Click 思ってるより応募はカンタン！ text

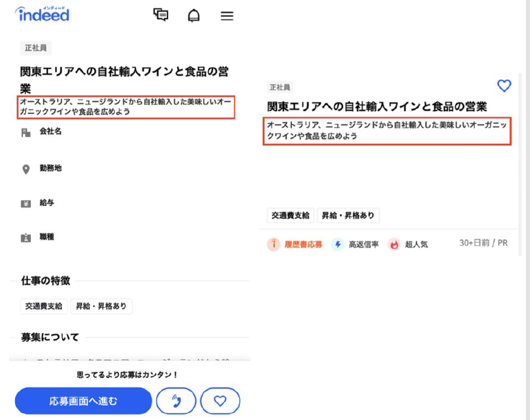click(127, 374)
